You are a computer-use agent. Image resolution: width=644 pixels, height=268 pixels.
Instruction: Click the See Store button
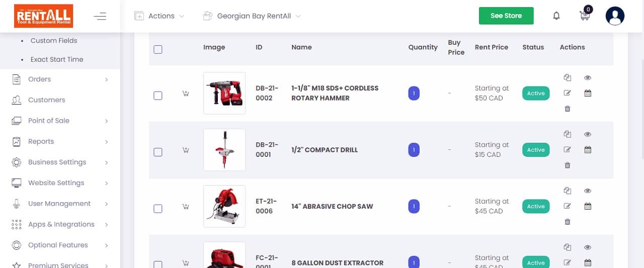click(x=506, y=16)
